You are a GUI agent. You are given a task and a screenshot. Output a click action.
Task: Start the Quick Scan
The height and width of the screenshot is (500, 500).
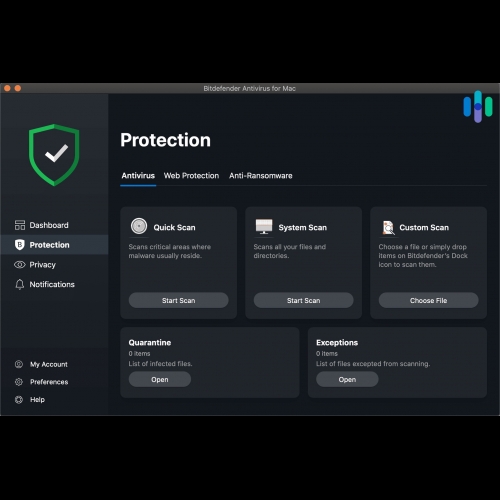(x=179, y=300)
